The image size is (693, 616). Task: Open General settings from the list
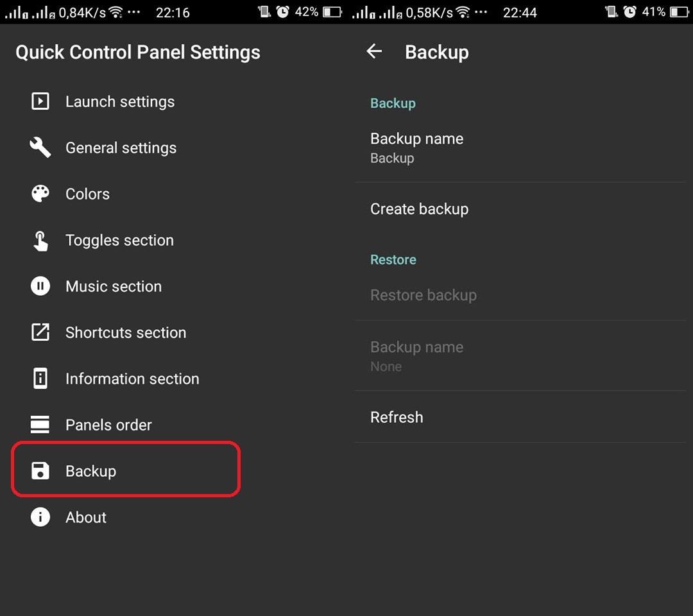(x=121, y=148)
